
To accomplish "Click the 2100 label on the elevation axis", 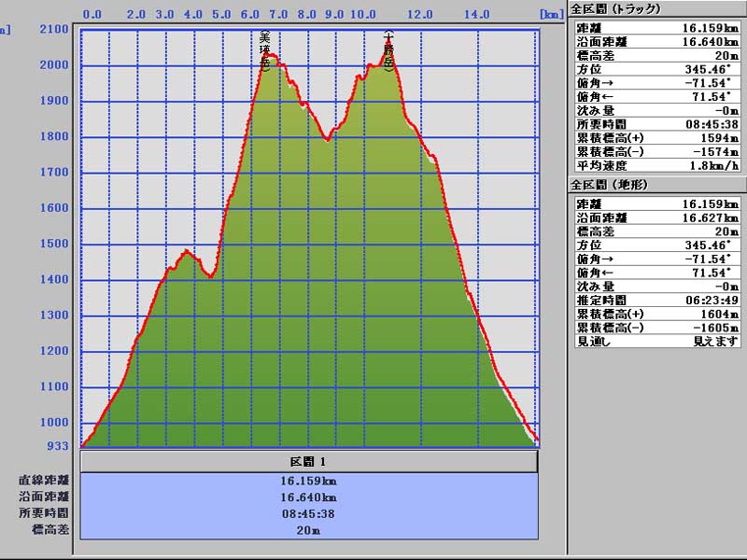I will tap(54, 29).
